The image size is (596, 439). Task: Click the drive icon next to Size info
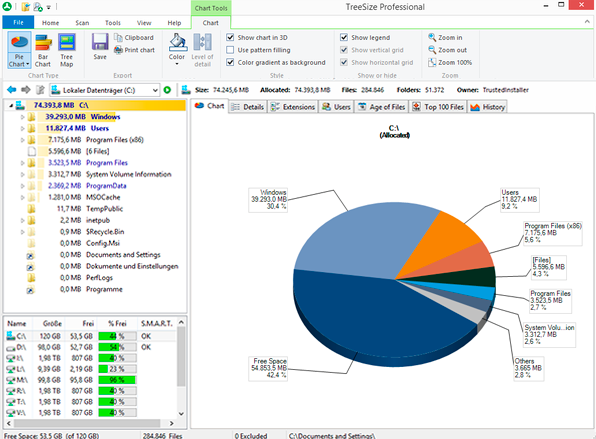click(186, 90)
